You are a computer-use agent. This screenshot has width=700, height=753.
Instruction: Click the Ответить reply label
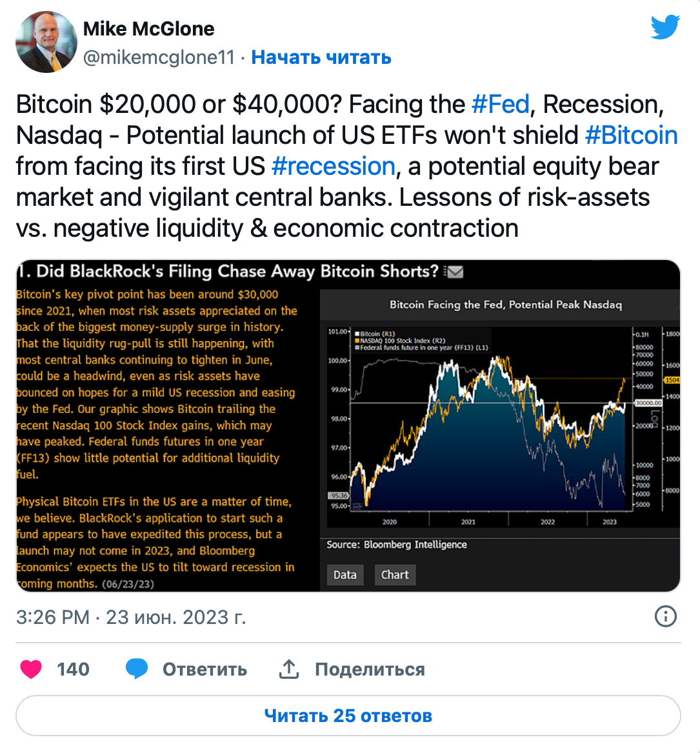tap(205, 669)
